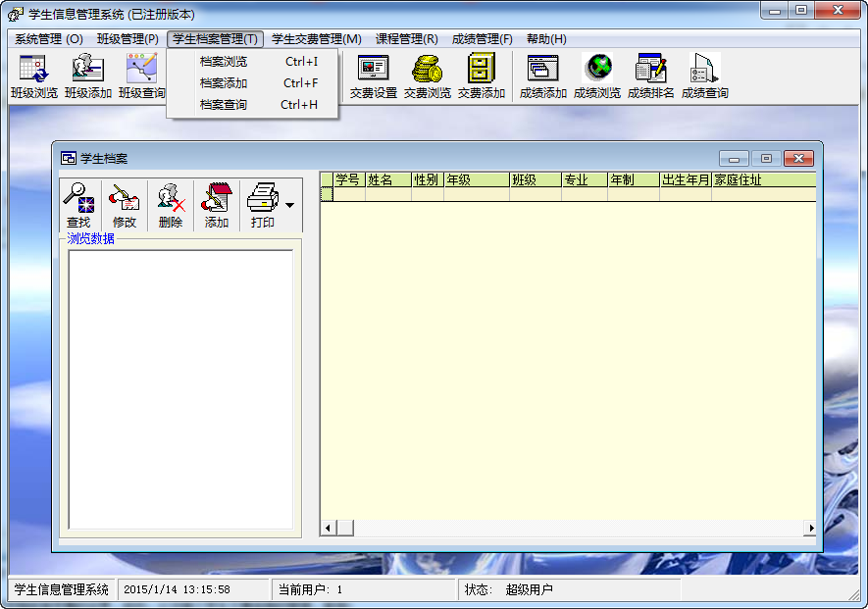Screen dimensions: 868x609
Task: Click status bar label 学生信息管理系统
Action: pyautogui.click(x=61, y=589)
